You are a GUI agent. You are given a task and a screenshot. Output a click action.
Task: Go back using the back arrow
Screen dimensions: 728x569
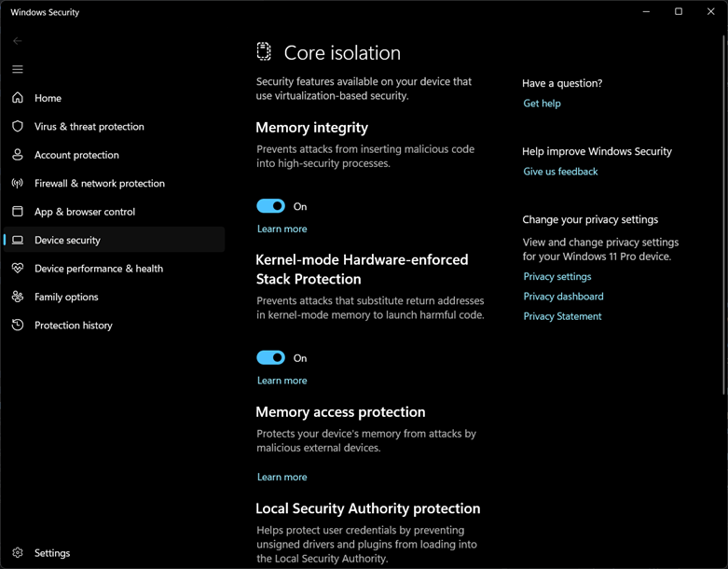(x=18, y=41)
